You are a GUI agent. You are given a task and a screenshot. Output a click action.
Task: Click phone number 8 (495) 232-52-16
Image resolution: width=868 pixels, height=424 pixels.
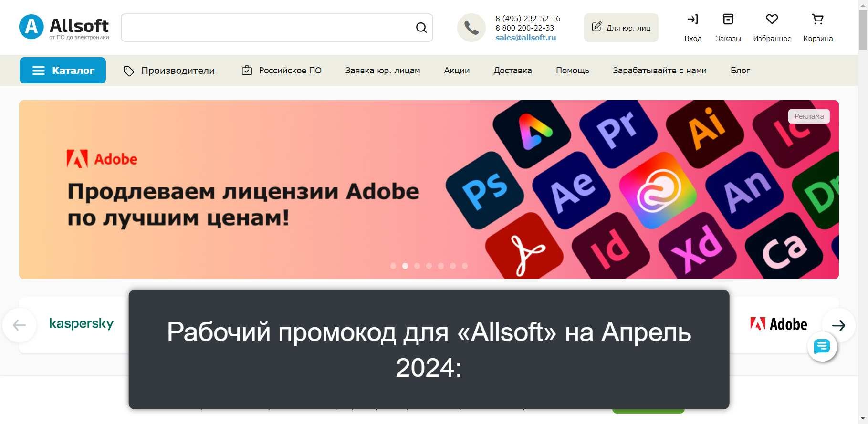coord(528,18)
